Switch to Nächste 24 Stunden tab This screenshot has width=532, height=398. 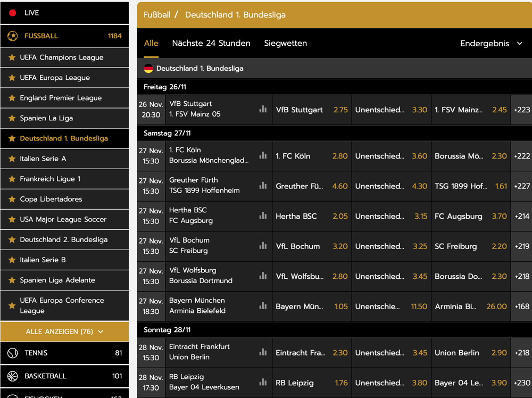pos(211,43)
